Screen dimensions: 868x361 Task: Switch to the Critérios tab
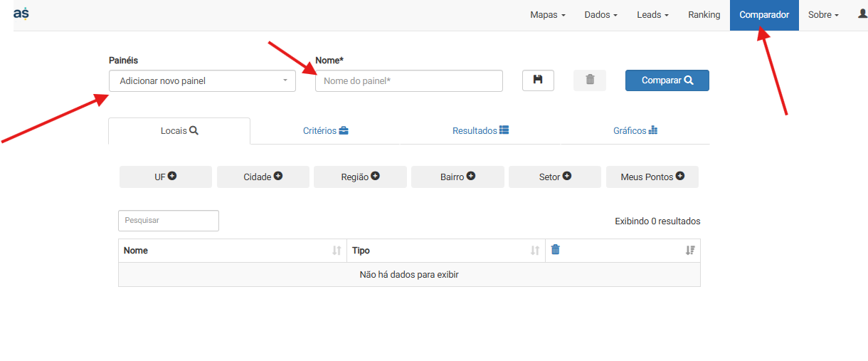click(x=325, y=131)
